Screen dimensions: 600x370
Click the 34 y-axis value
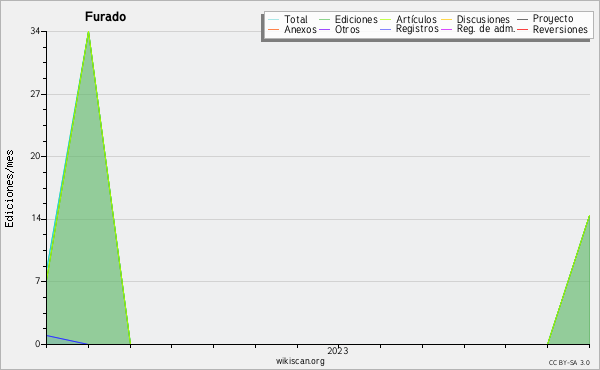(35, 31)
